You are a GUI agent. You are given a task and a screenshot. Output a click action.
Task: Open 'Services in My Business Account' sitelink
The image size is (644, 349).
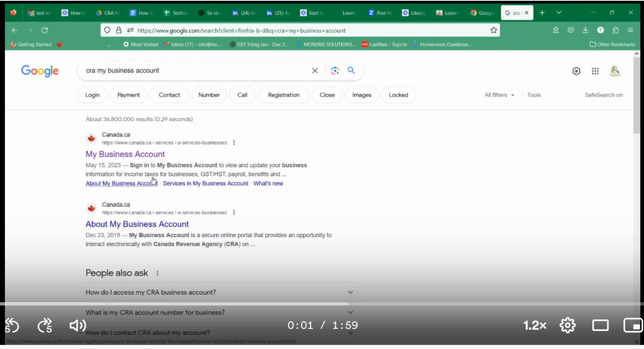tap(206, 184)
